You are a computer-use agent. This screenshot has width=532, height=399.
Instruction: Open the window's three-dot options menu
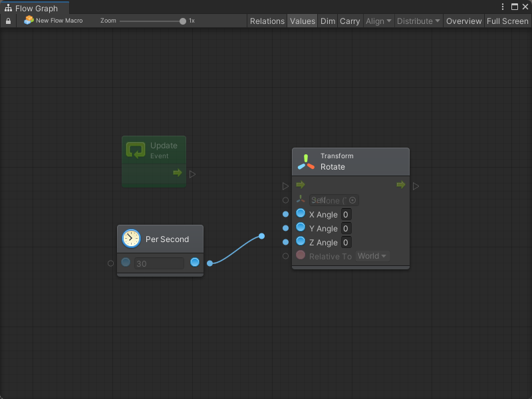(x=503, y=7)
